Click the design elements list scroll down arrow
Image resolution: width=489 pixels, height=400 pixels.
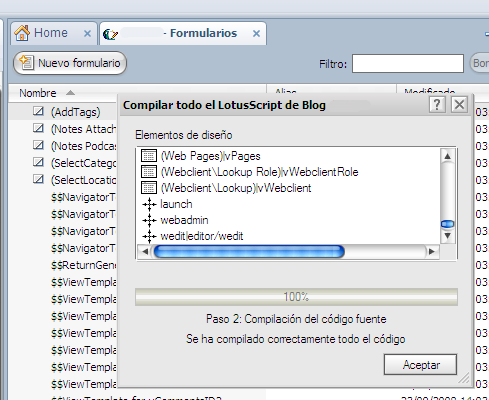[x=447, y=236]
